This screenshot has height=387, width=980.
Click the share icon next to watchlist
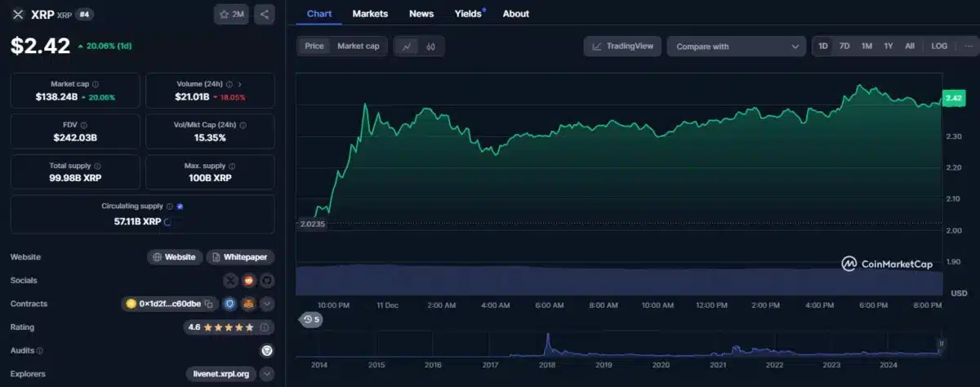click(x=264, y=14)
